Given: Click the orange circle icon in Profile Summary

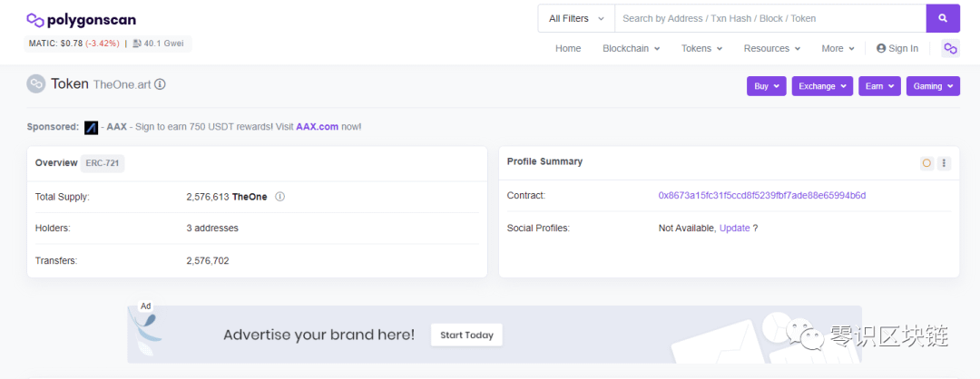Looking at the screenshot, I should 926,163.
